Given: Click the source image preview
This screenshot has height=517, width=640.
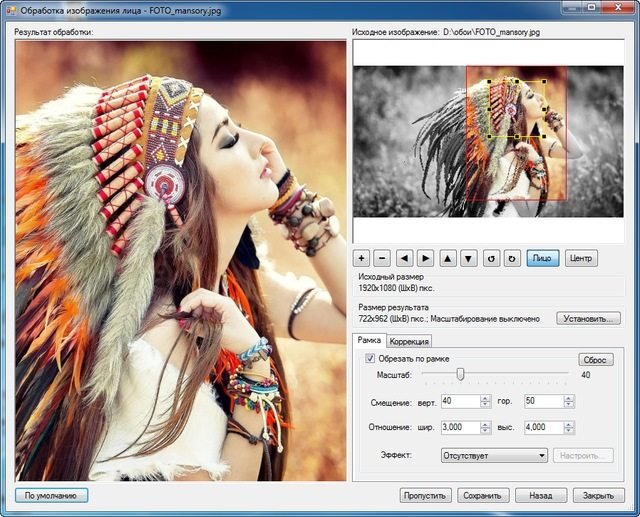Looking at the screenshot, I should click(x=488, y=142).
